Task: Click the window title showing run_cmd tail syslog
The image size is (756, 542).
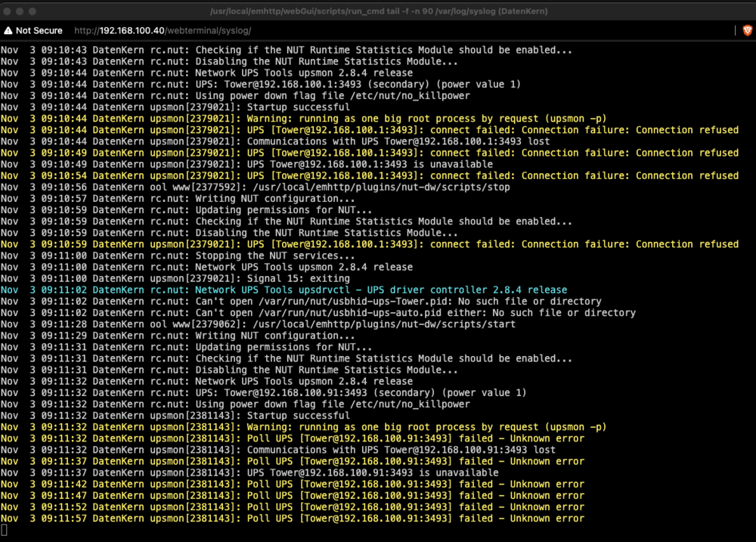Action: [379, 11]
